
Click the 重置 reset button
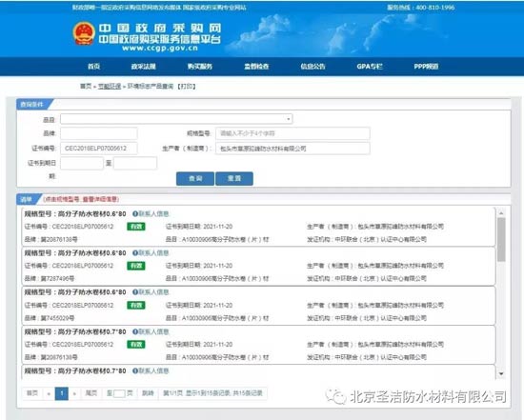point(234,178)
